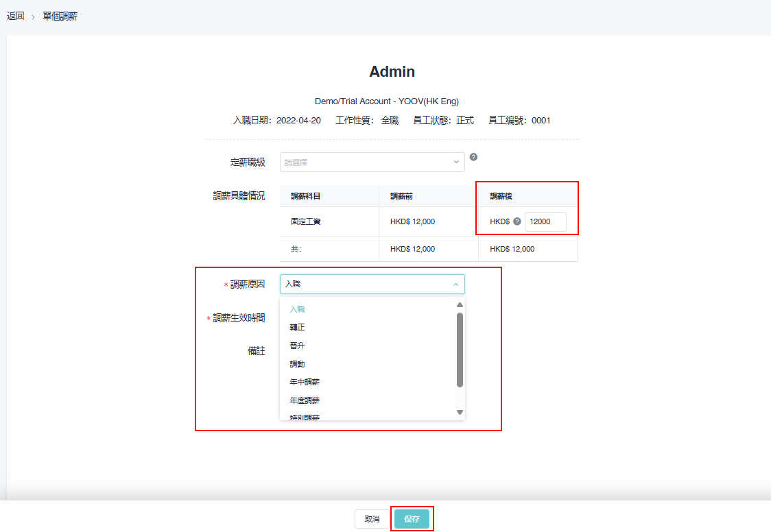Click chevron arrow of 定薪職級 select
Image resolution: width=771 pixels, height=532 pixels.
456,162
